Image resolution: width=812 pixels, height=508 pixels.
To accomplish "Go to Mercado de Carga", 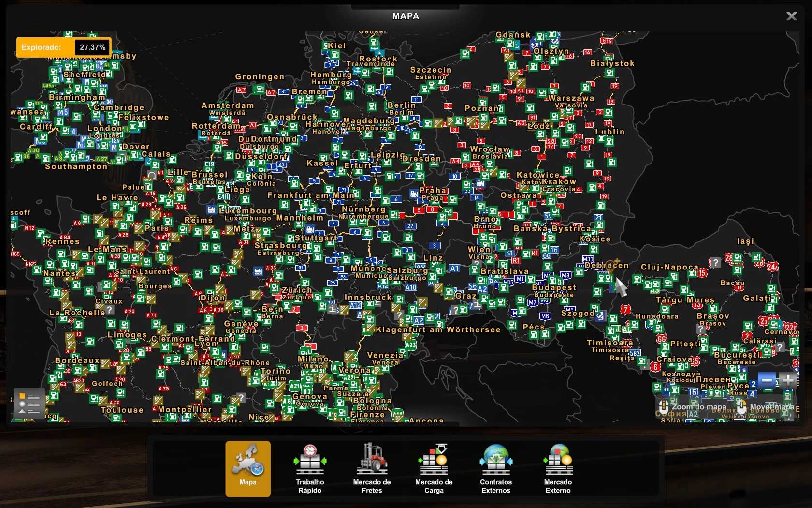I will [x=434, y=468].
